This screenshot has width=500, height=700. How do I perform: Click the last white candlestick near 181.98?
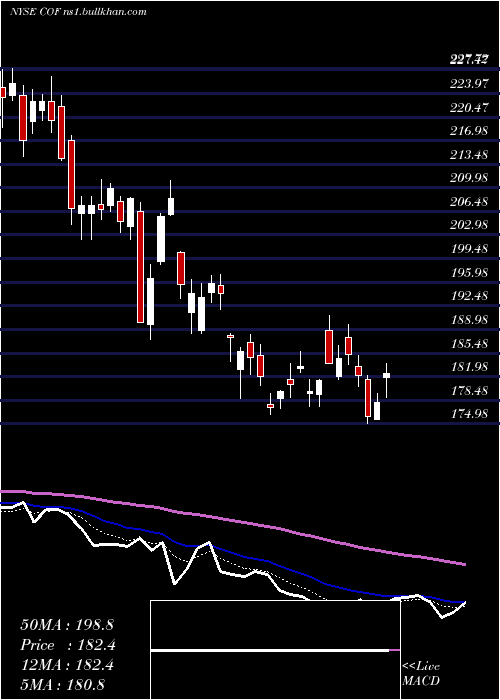tap(386, 375)
